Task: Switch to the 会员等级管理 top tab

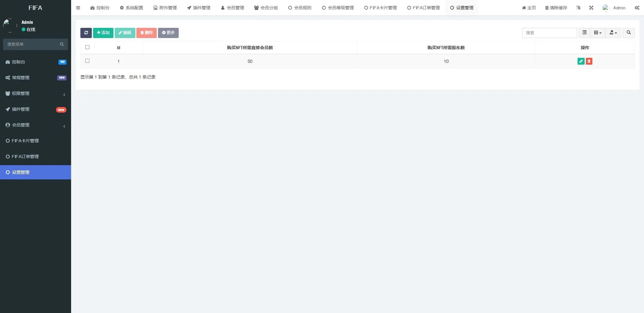Action: 338,8
